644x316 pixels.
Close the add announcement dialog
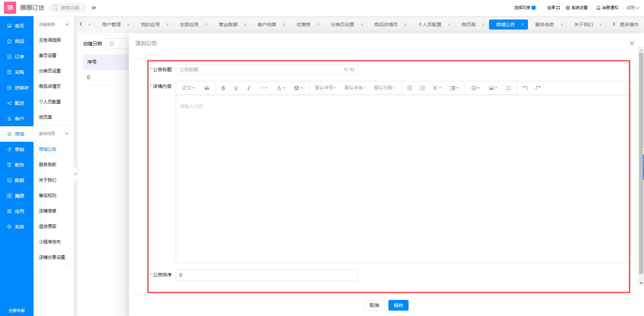point(632,43)
